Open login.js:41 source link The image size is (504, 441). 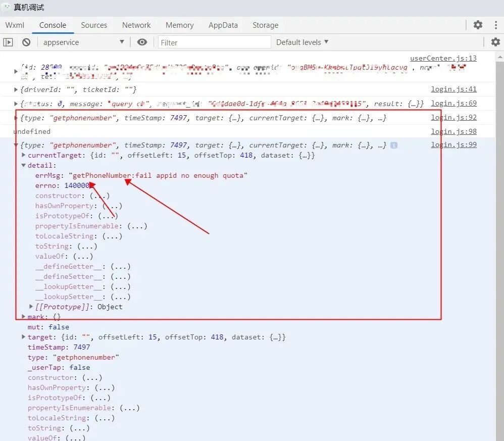pos(453,89)
